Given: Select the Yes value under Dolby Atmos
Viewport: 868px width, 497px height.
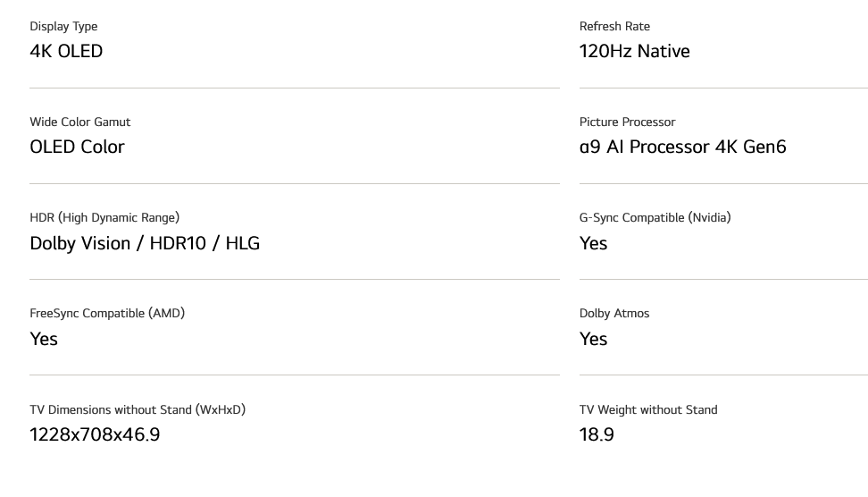Looking at the screenshot, I should 594,339.
